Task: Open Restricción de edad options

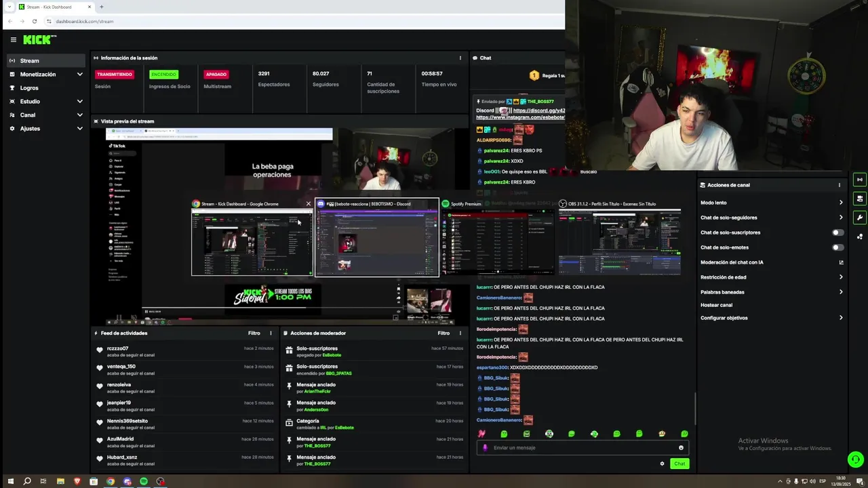Action: (x=772, y=277)
